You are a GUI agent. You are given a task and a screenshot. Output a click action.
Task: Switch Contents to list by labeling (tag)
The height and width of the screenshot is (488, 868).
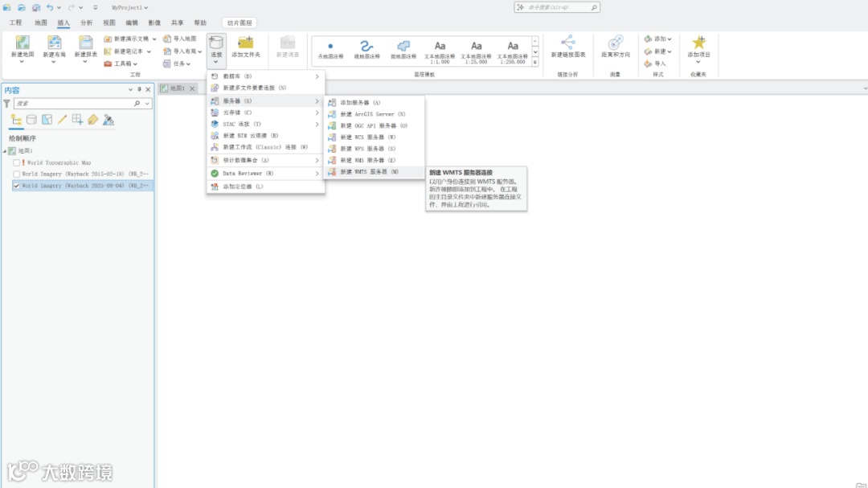click(x=93, y=120)
